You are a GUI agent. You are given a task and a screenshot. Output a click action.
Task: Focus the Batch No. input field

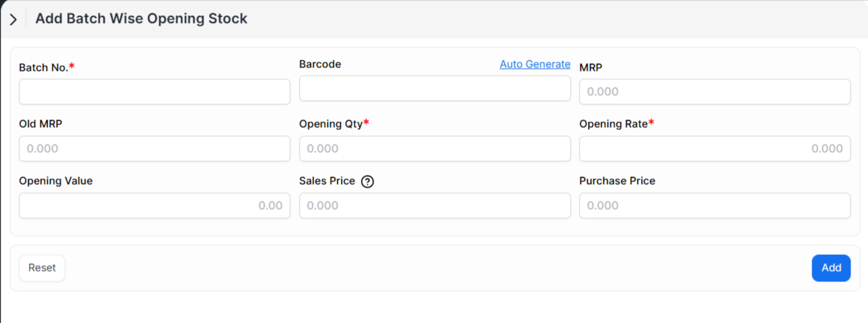pos(154,92)
